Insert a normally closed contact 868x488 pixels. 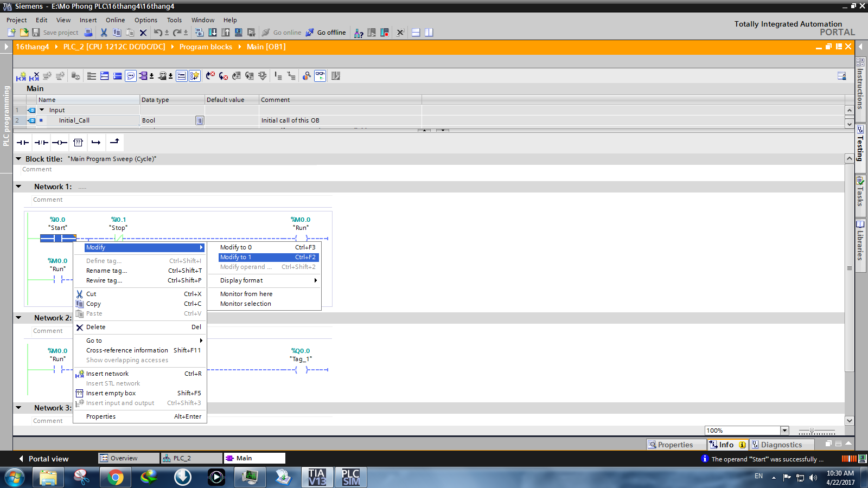tap(41, 143)
